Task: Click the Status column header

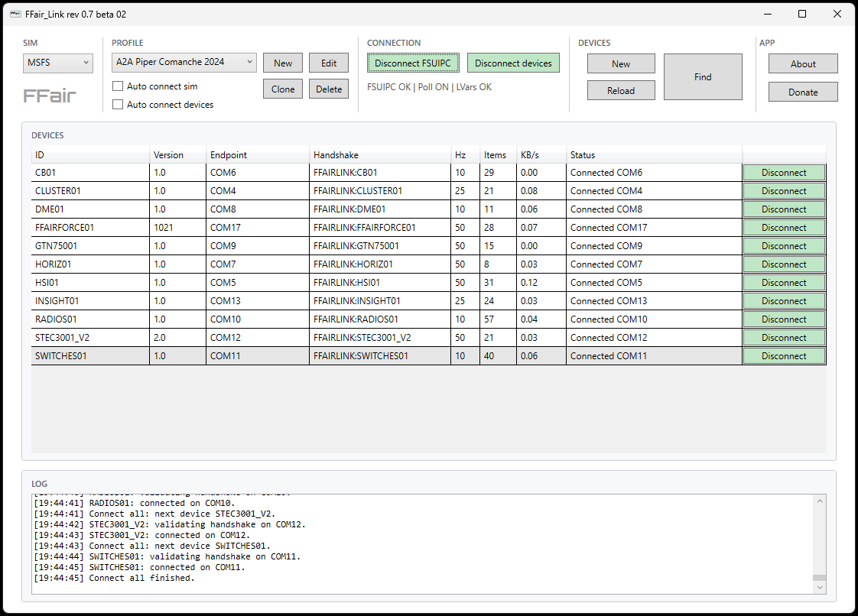Action: [655, 155]
